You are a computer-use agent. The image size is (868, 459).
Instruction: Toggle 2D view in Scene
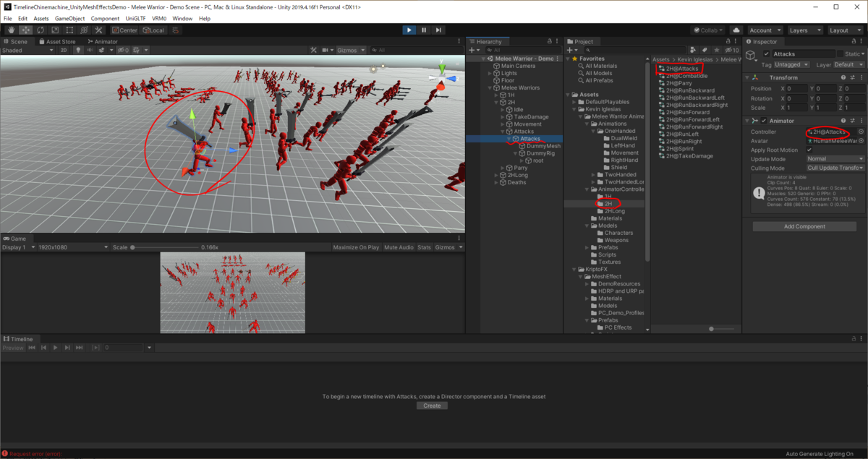tap(64, 50)
